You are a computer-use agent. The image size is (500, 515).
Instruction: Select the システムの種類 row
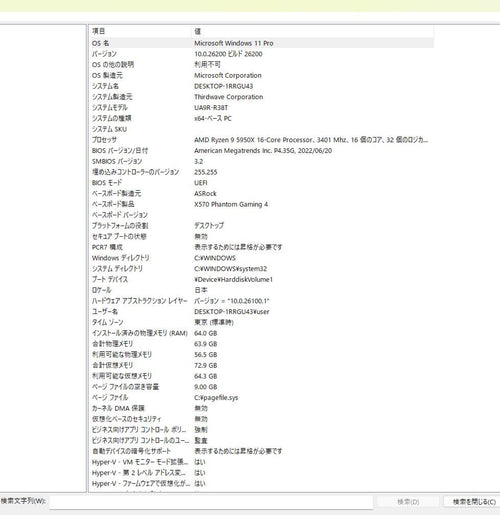pyautogui.click(x=261, y=118)
